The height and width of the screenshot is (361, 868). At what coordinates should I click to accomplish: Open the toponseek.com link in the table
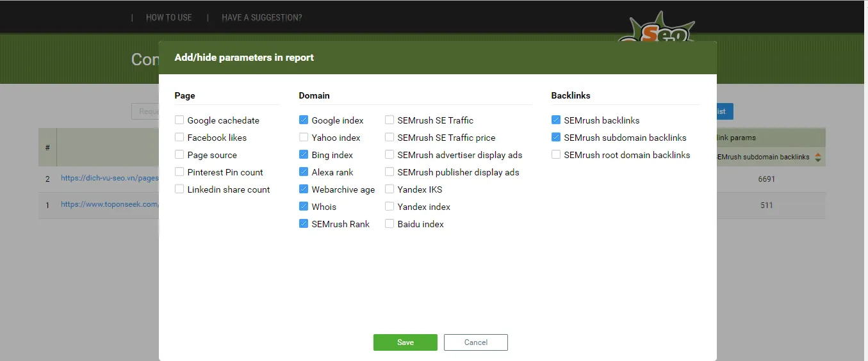point(109,205)
